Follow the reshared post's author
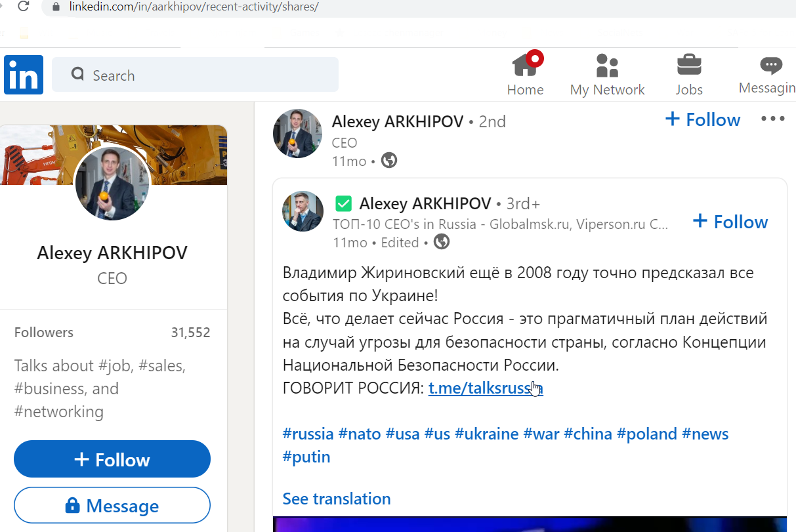 tap(730, 222)
